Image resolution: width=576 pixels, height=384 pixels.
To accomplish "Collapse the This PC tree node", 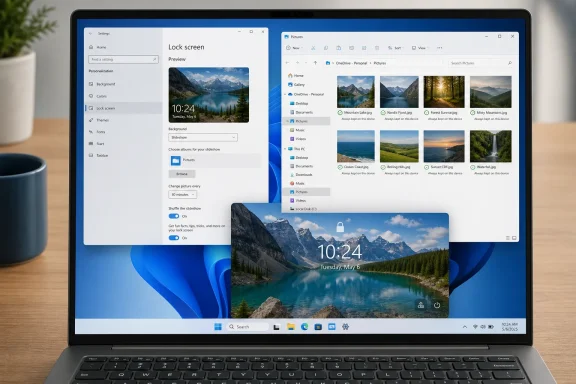I will (x=285, y=149).
